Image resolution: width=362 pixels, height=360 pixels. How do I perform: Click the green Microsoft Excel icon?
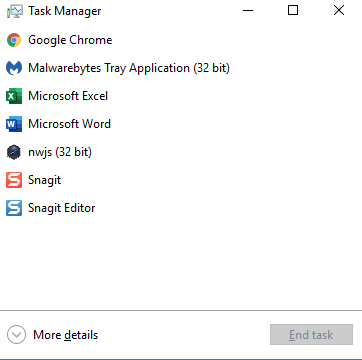[14, 96]
